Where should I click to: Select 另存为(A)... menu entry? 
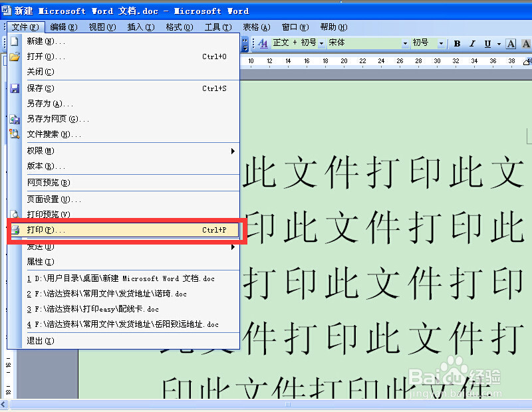point(124,104)
